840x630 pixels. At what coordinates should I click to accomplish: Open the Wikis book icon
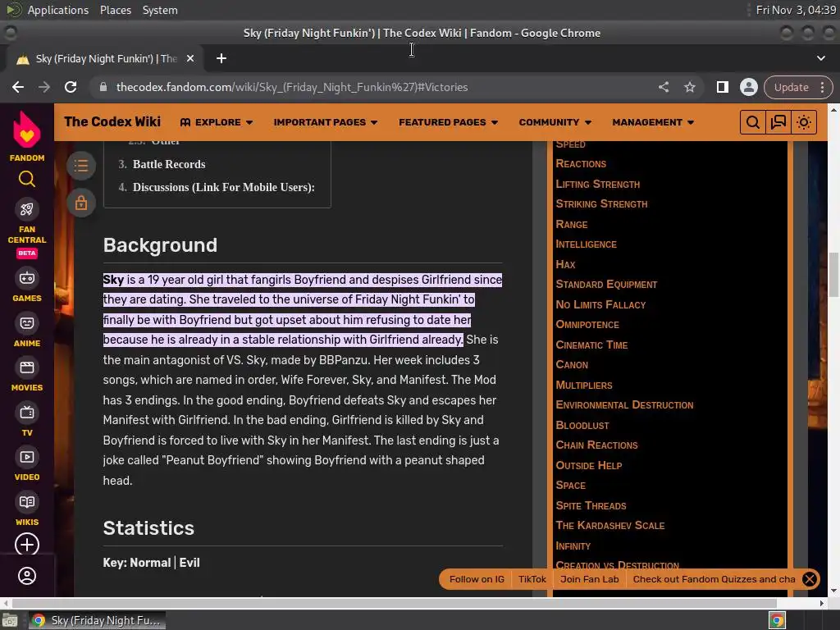click(27, 502)
